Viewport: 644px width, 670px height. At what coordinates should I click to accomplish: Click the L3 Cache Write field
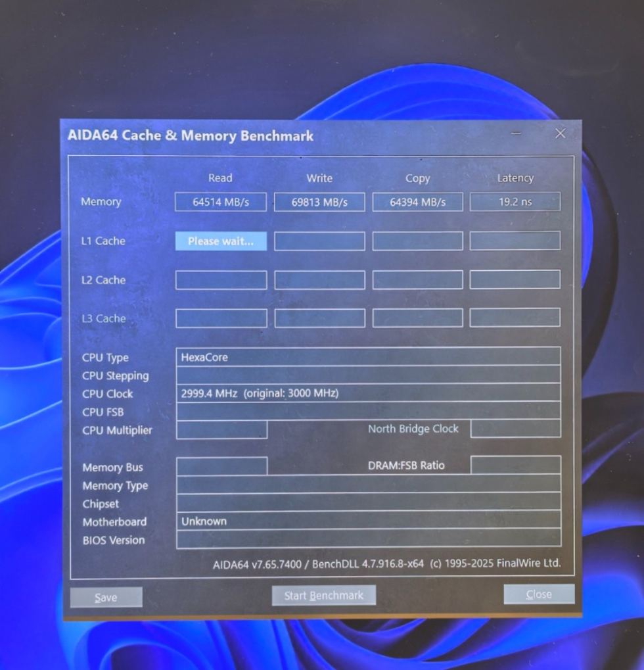[320, 318]
